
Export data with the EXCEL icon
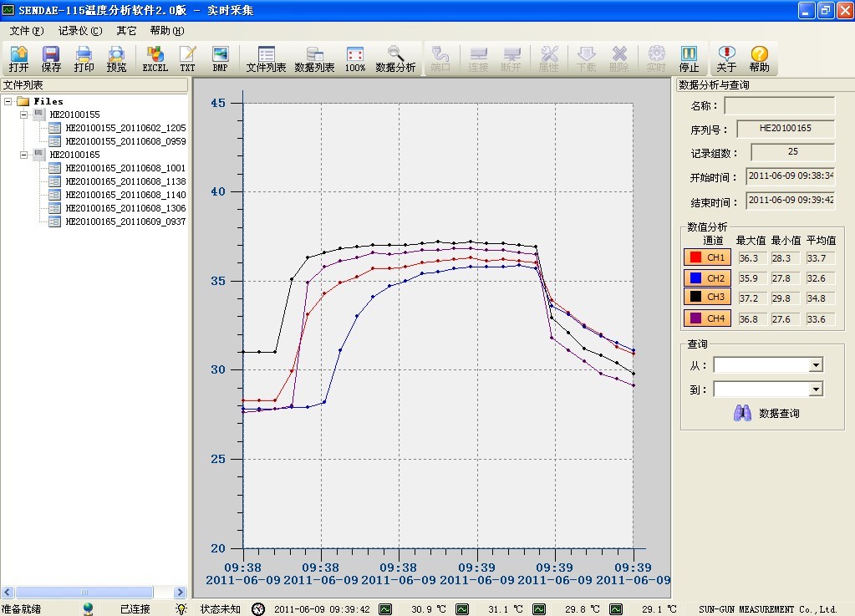pyautogui.click(x=155, y=59)
